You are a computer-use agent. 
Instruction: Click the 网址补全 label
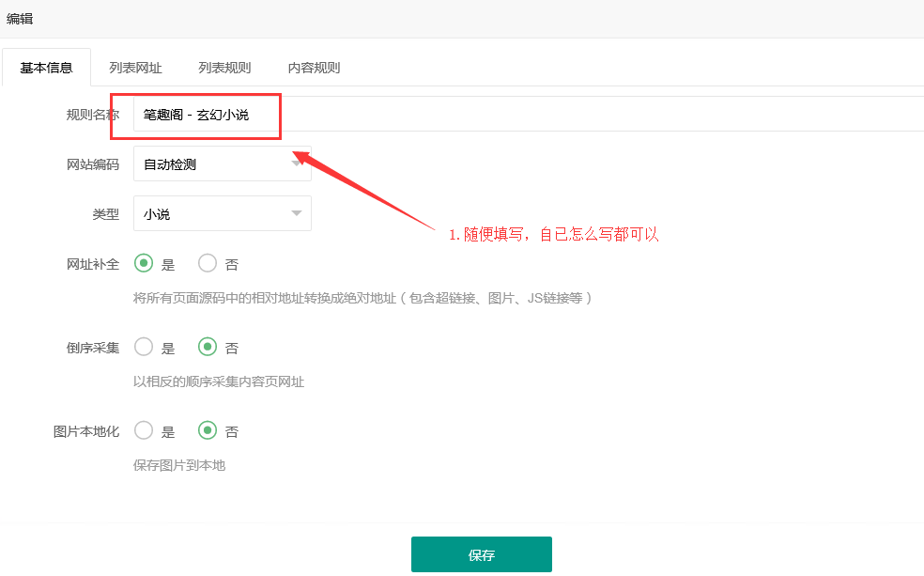(x=93, y=264)
